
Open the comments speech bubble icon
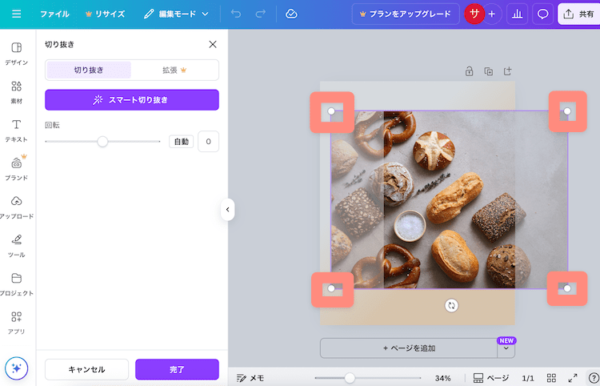[x=543, y=14]
